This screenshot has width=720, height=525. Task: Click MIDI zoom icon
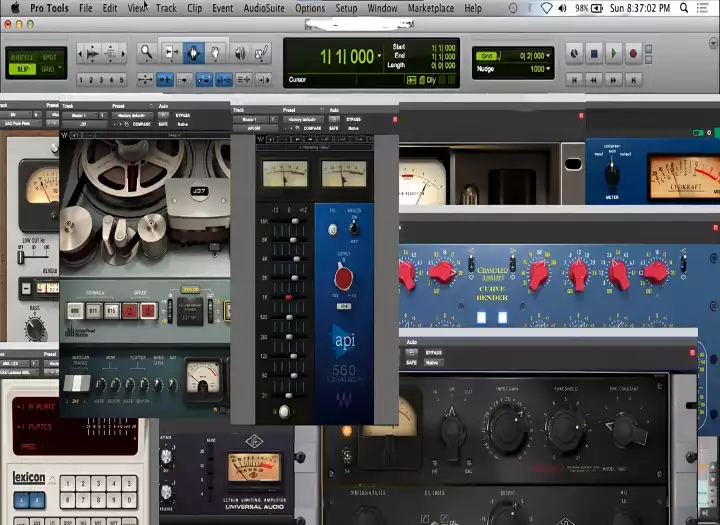pyautogui.click(x=110, y=54)
